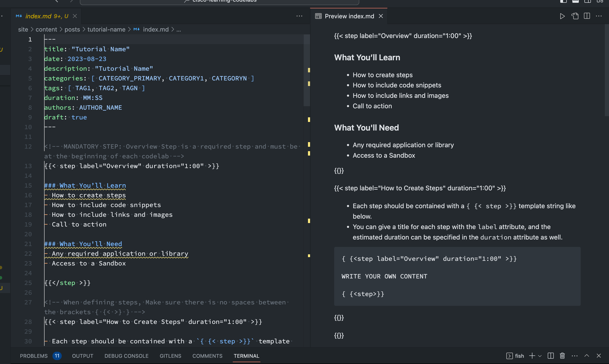This screenshot has height=364, width=609.
Task: Click the preview icon on the Preview index.md tab
Action: [x=318, y=16]
